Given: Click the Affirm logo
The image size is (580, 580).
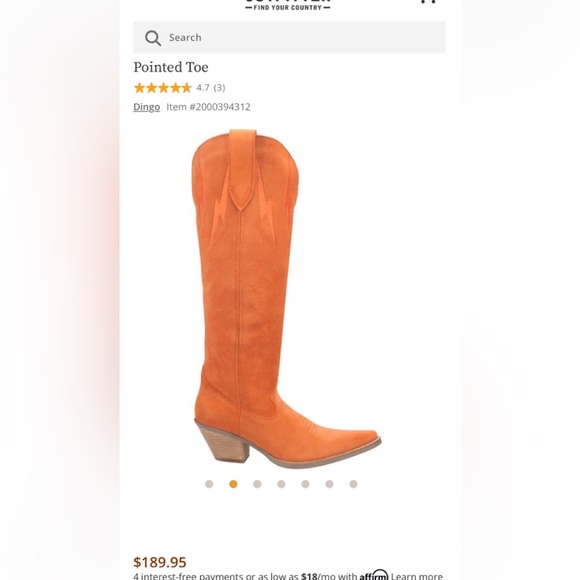Looking at the screenshot, I should pyautogui.click(x=374, y=575).
